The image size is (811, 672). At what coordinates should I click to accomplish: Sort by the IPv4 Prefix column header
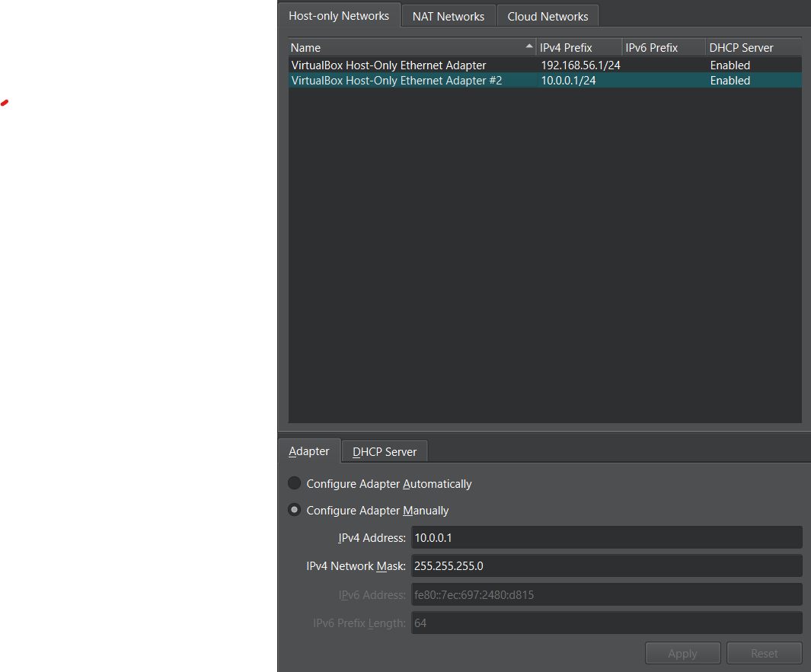[579, 47]
